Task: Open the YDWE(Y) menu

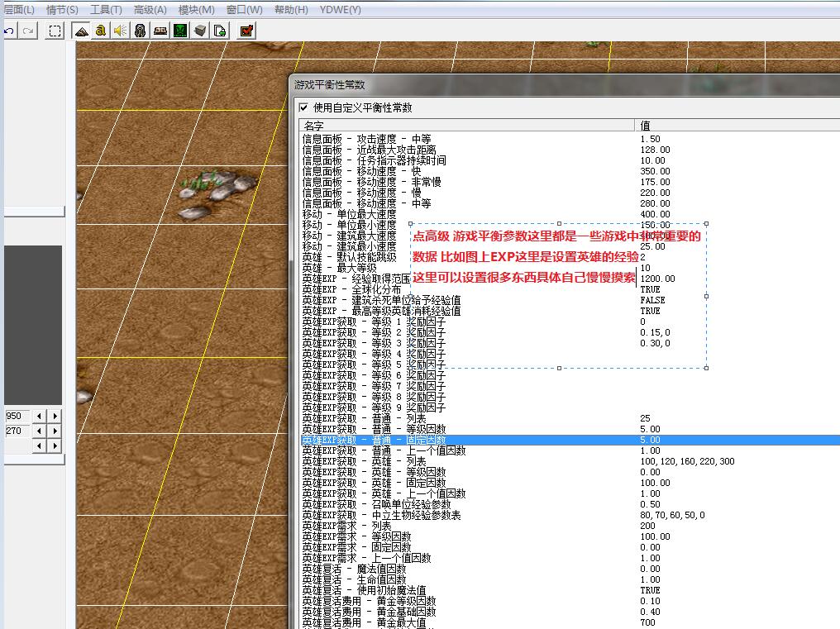Action: [x=340, y=9]
